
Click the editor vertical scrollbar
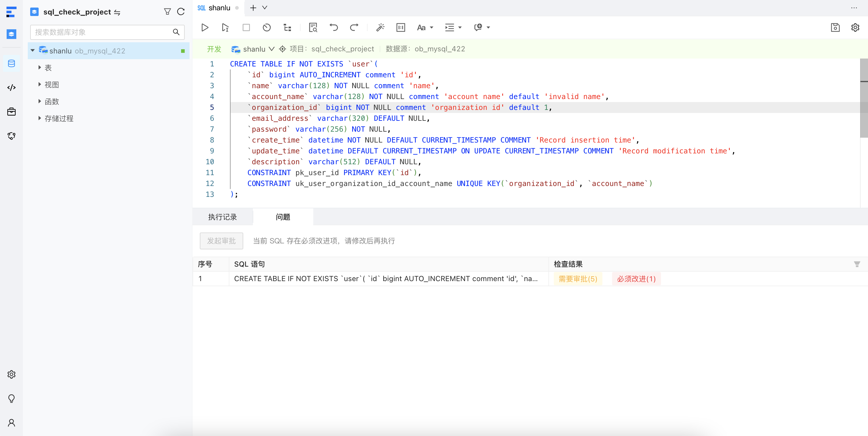tap(863, 98)
